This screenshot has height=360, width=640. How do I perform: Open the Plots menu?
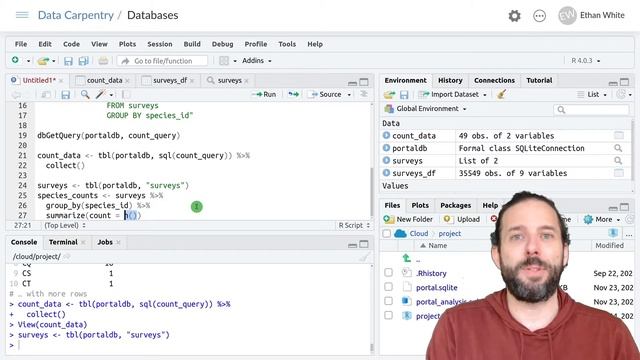coord(127,44)
